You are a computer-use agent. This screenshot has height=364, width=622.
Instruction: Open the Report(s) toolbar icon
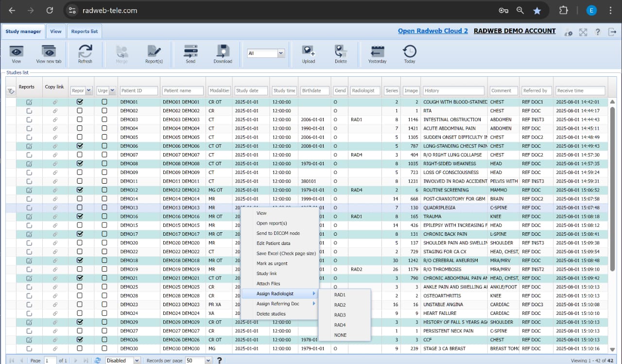pos(154,51)
